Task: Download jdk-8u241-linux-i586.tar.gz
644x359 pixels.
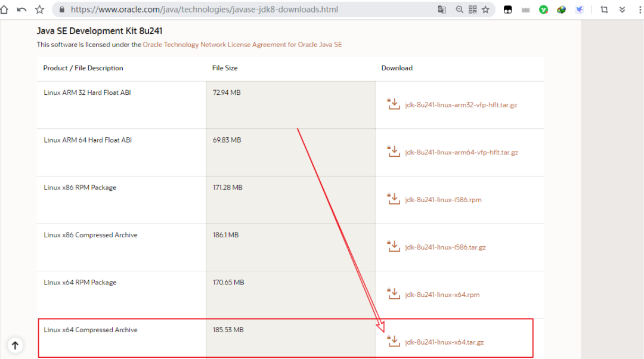Action: coord(445,247)
